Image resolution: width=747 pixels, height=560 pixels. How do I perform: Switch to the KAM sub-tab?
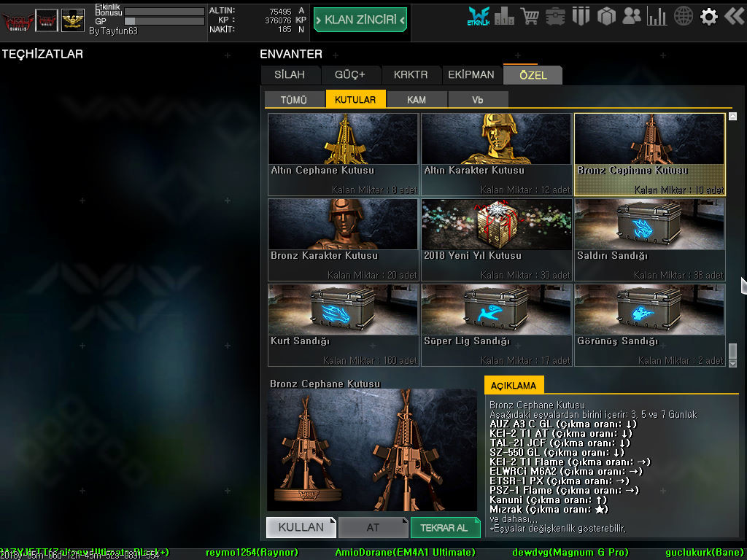(x=417, y=99)
